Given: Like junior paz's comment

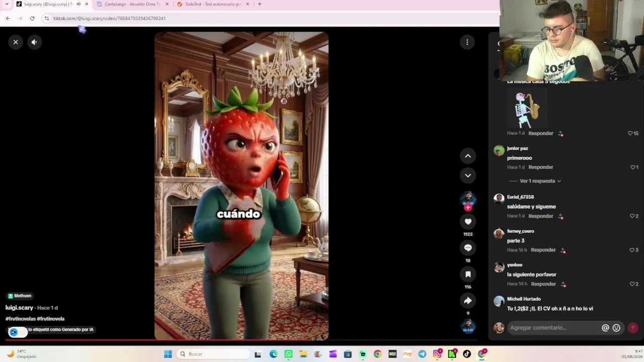Looking at the screenshot, I should click(x=633, y=167).
